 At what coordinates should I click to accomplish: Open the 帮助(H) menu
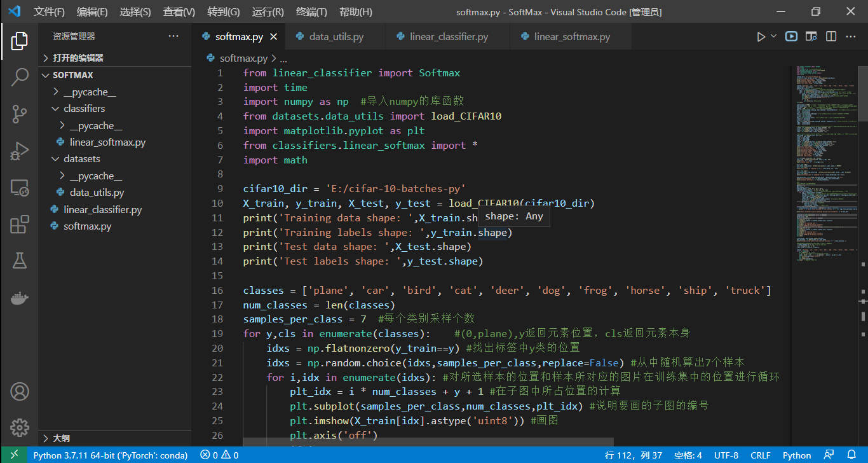pos(356,12)
